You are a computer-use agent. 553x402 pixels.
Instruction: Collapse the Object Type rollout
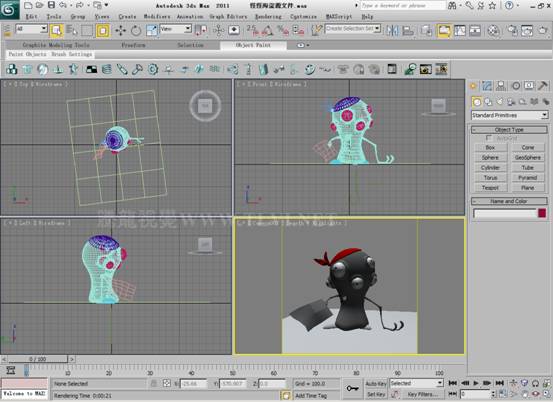(x=510, y=129)
